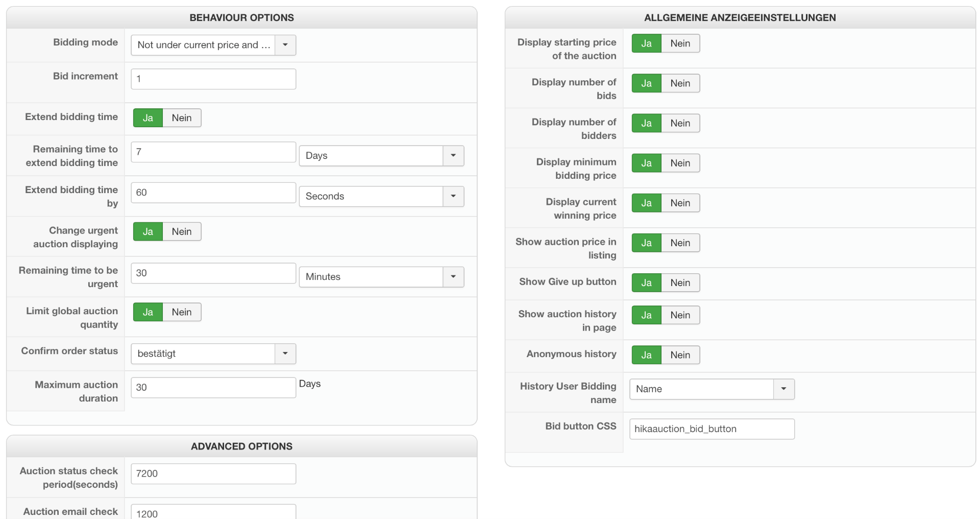Switch Anonymous history to Nein
Viewport: 980px width, 519px height.
coord(680,355)
